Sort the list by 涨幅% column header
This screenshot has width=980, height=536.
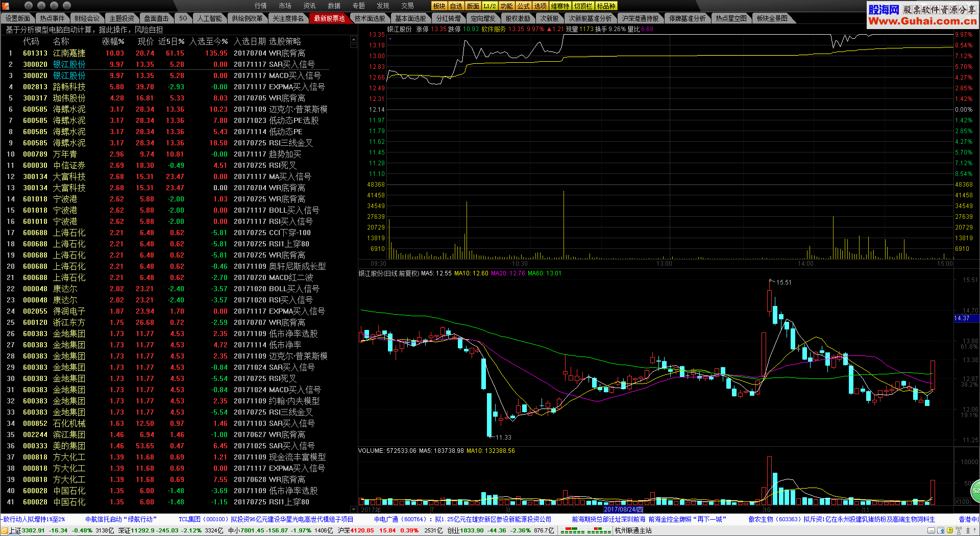coord(113,41)
